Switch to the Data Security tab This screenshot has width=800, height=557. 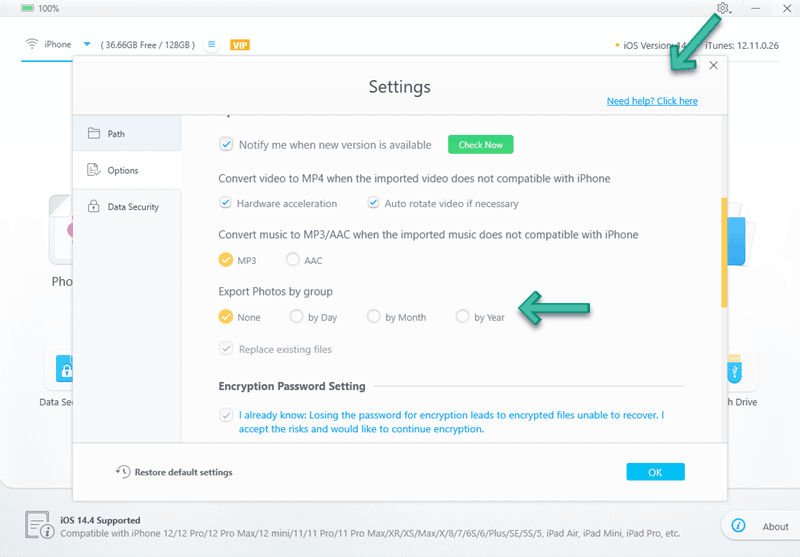click(127, 207)
